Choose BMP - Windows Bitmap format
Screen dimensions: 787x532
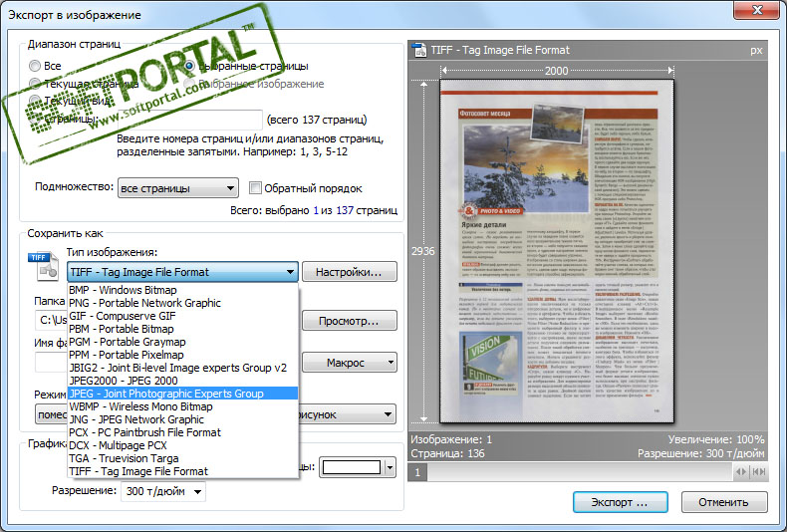click(182, 290)
